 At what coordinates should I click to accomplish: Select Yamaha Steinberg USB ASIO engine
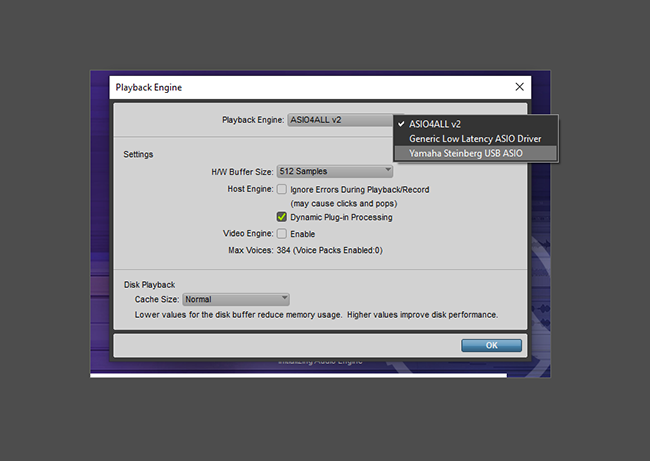pos(475,153)
